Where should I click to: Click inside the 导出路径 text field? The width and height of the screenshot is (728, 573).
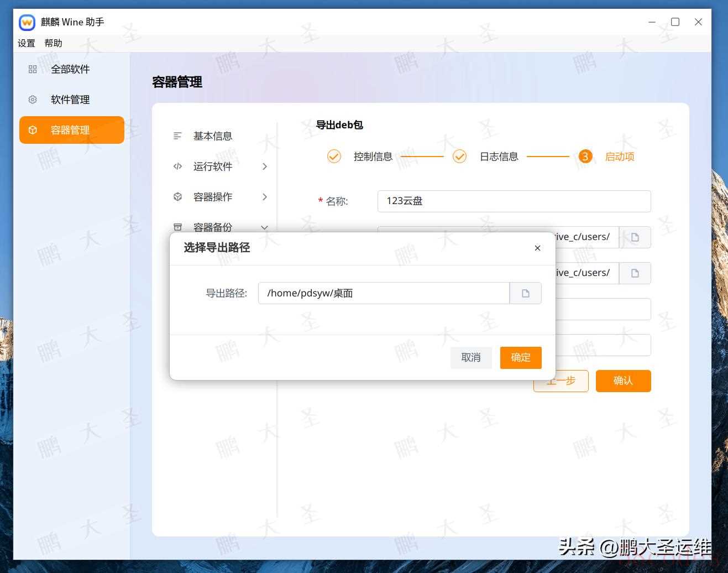point(383,293)
